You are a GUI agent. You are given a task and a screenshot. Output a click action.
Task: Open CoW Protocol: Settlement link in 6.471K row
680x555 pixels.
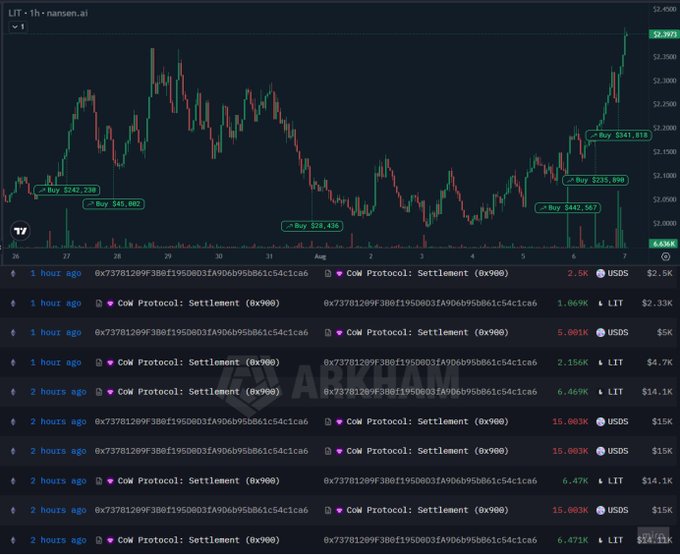(x=199, y=540)
